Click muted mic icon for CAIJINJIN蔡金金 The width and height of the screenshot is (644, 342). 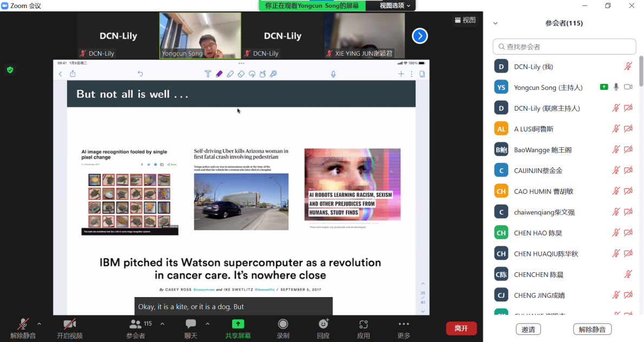click(616, 170)
